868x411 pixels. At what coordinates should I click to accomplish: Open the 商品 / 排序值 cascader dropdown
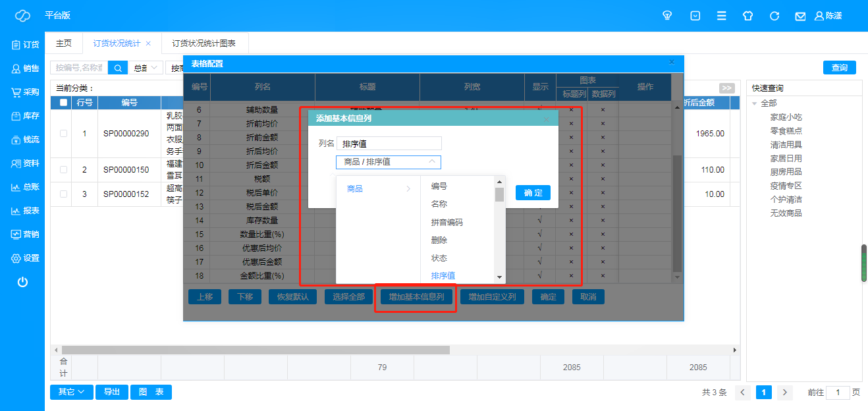389,162
